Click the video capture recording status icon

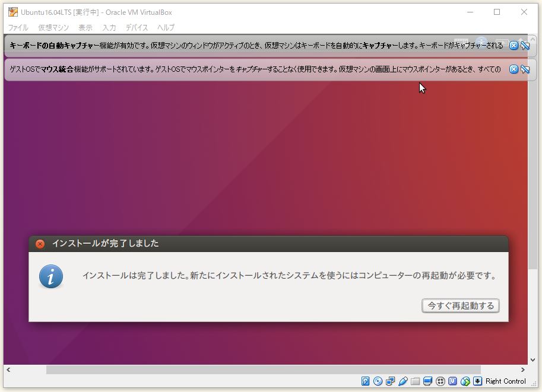click(x=440, y=381)
